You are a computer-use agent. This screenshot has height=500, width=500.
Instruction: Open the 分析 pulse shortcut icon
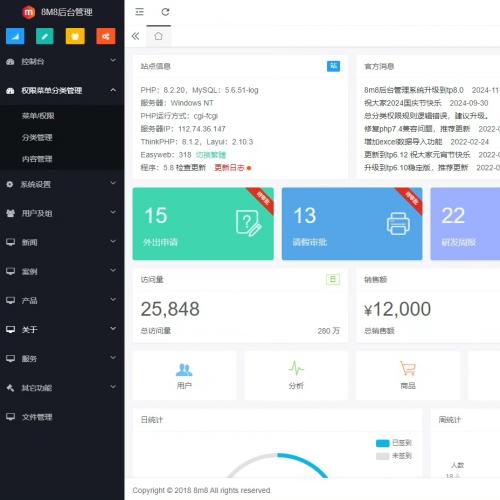(296, 368)
